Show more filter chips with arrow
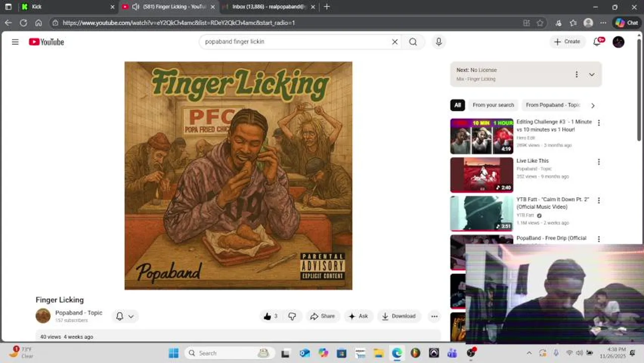 [593, 105]
